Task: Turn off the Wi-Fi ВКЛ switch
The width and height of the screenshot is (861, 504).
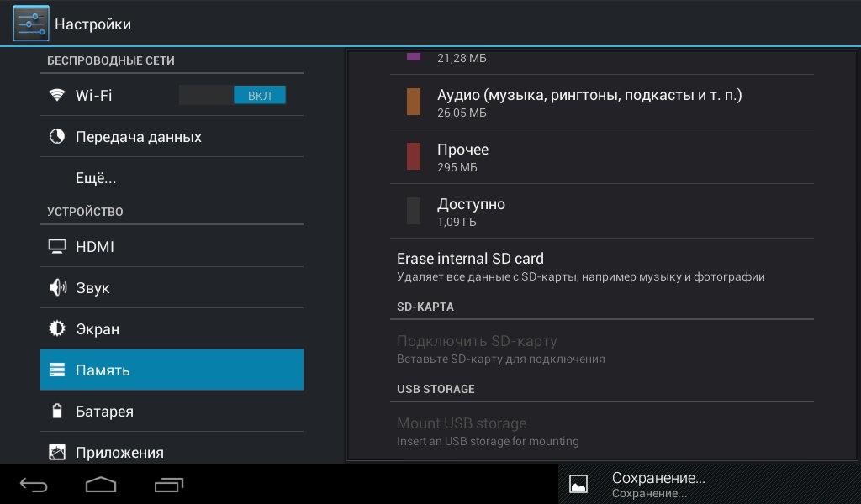Action: [x=232, y=95]
